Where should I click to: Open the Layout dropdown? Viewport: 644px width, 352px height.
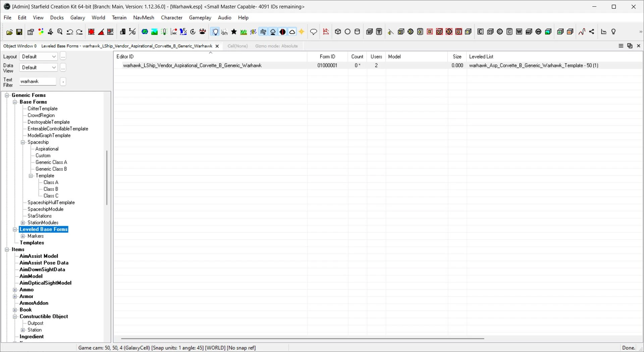click(39, 57)
